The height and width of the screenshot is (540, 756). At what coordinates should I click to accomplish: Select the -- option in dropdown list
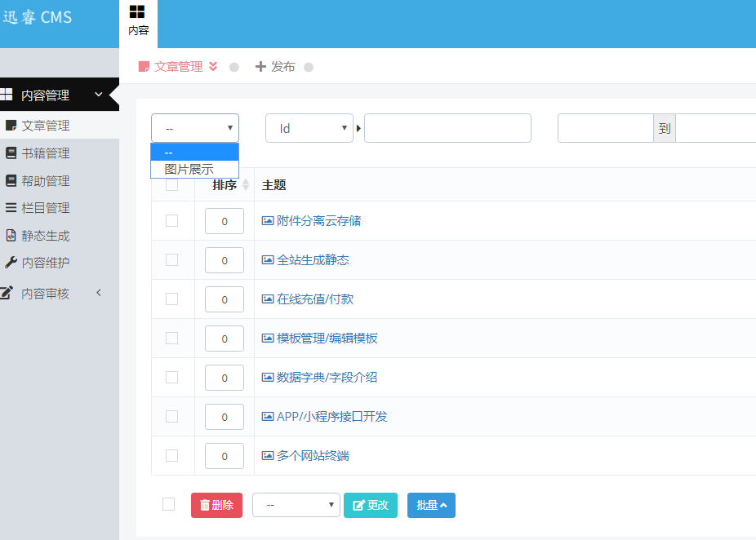pyautogui.click(x=195, y=153)
